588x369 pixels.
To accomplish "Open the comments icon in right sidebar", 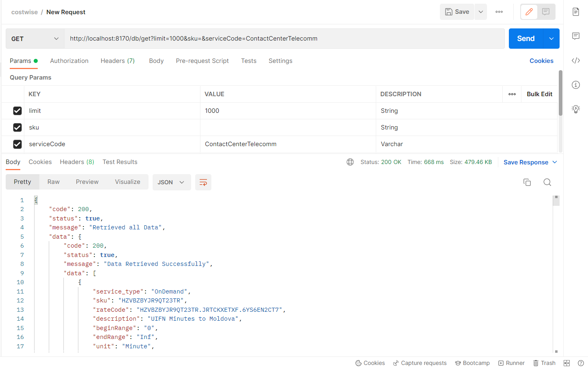I will [575, 36].
